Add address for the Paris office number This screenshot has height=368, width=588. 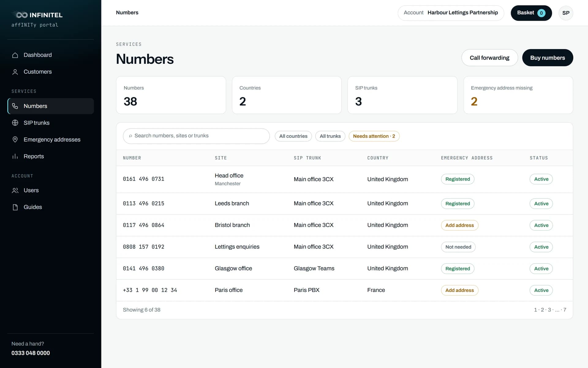(x=459, y=290)
